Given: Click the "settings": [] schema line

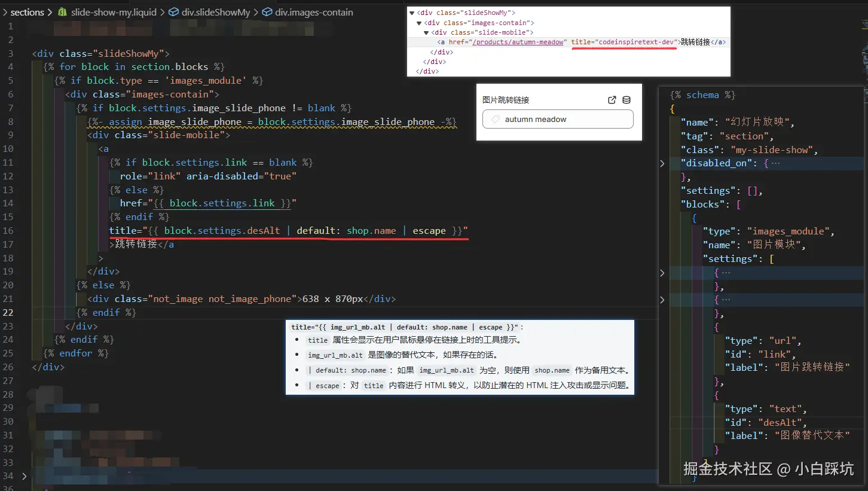Looking at the screenshot, I should 722,190.
